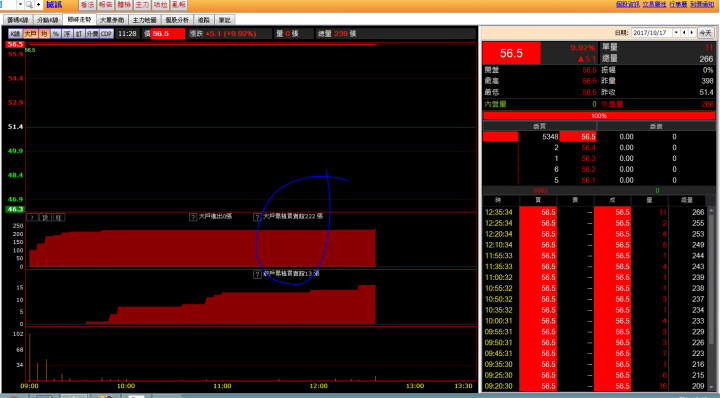
Task: Open the stock code dropdown arrow
Action: pos(20,5)
